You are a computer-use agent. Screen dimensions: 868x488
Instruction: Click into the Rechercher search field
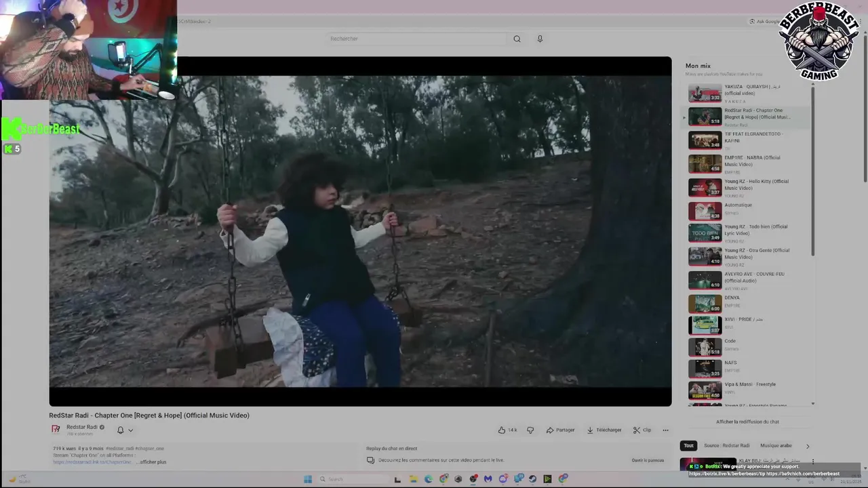click(416, 39)
